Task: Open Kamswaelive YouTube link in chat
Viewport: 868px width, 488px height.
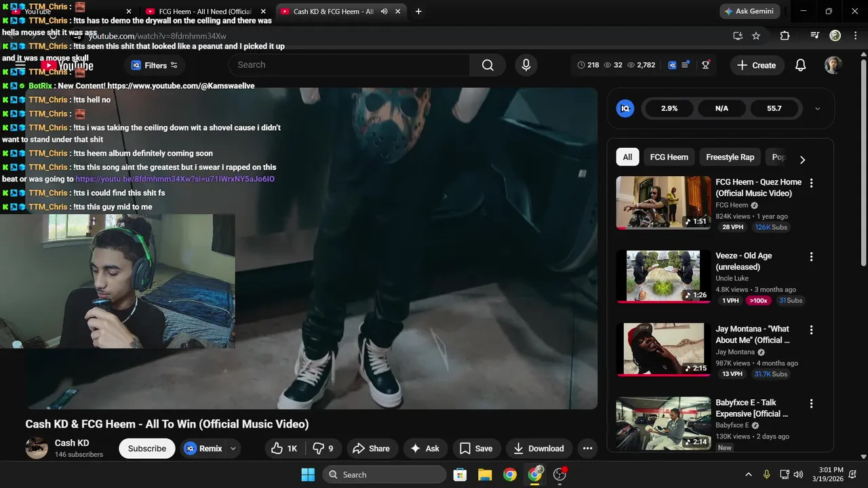Action: (181, 86)
